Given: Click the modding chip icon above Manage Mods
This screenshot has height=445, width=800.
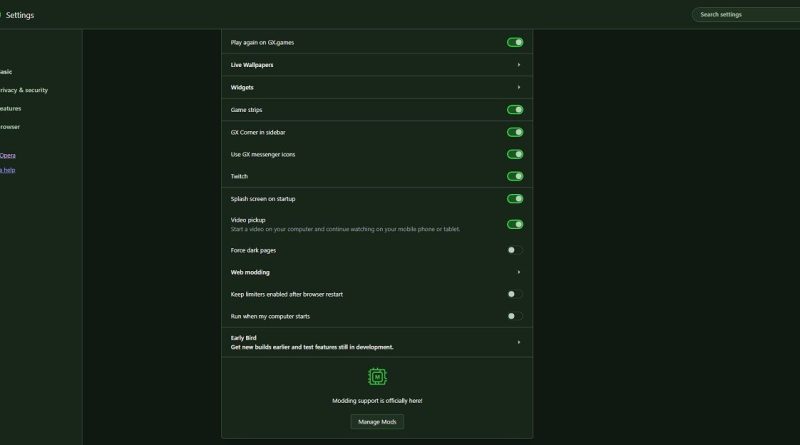Looking at the screenshot, I should tap(377, 377).
